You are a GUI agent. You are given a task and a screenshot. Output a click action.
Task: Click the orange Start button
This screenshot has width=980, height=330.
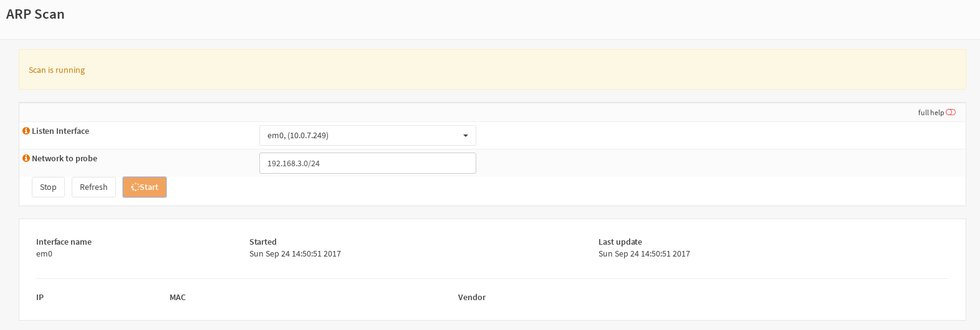145,187
